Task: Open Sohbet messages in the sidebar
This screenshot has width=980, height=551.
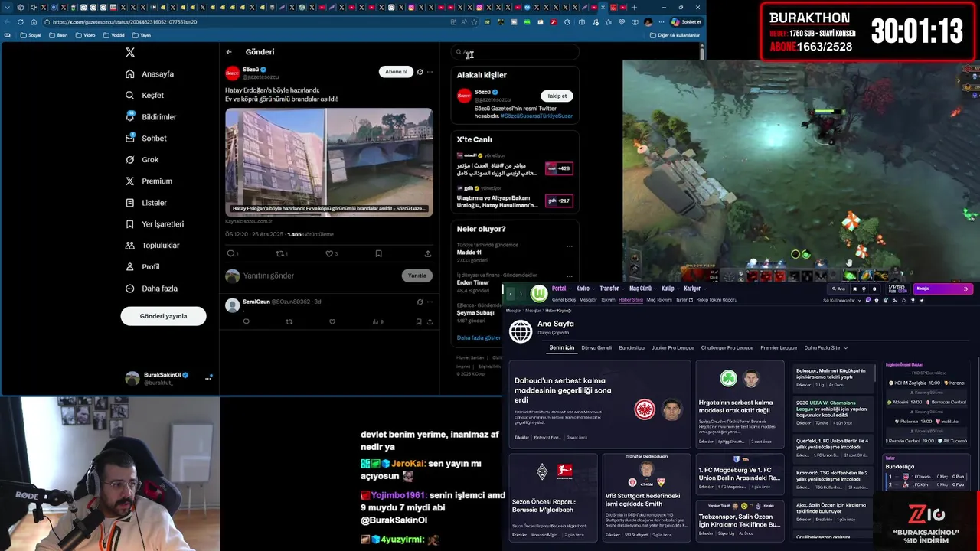Action: [145, 139]
